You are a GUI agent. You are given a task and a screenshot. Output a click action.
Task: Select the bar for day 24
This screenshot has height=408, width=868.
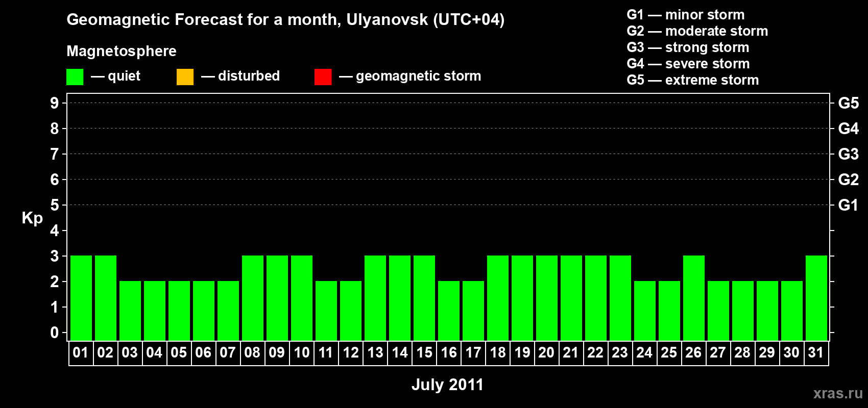tap(645, 311)
